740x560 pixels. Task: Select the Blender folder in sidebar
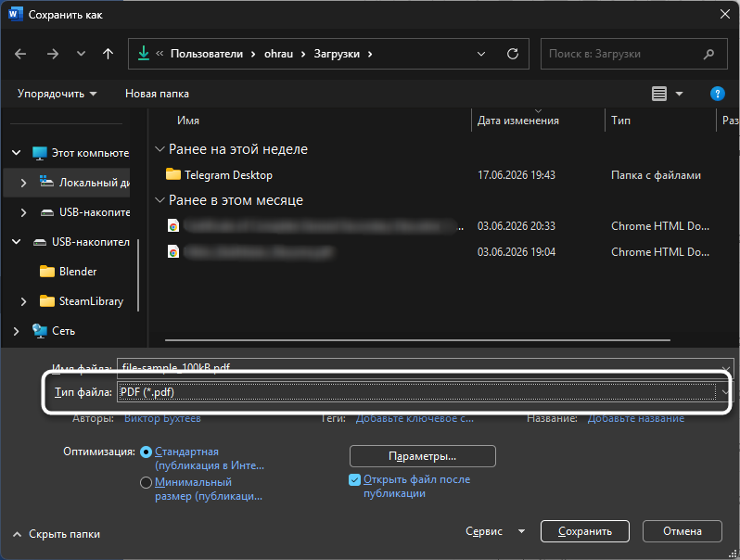pos(77,272)
